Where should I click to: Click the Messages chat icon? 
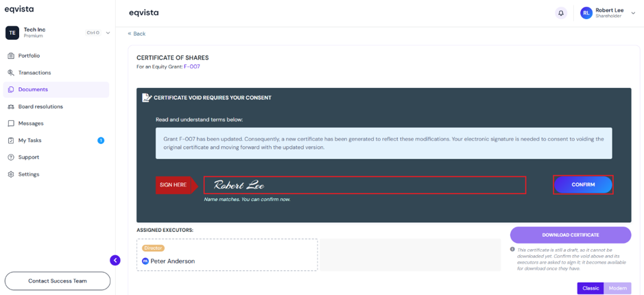11,123
